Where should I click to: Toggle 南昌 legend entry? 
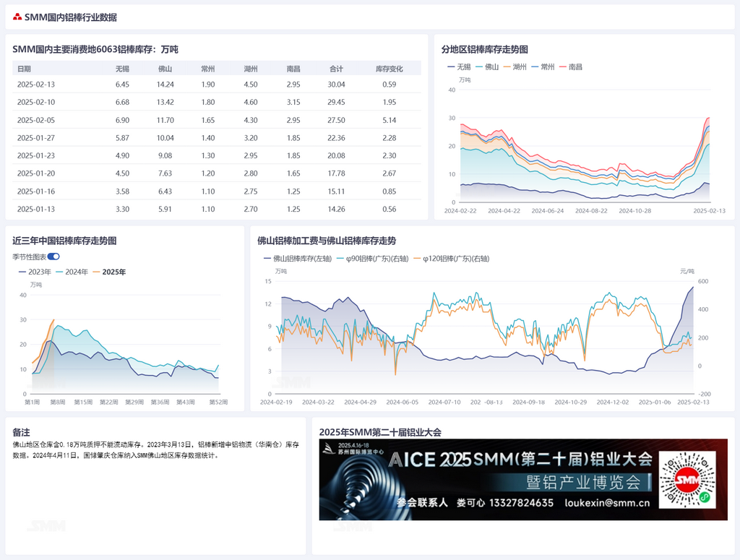click(x=571, y=67)
